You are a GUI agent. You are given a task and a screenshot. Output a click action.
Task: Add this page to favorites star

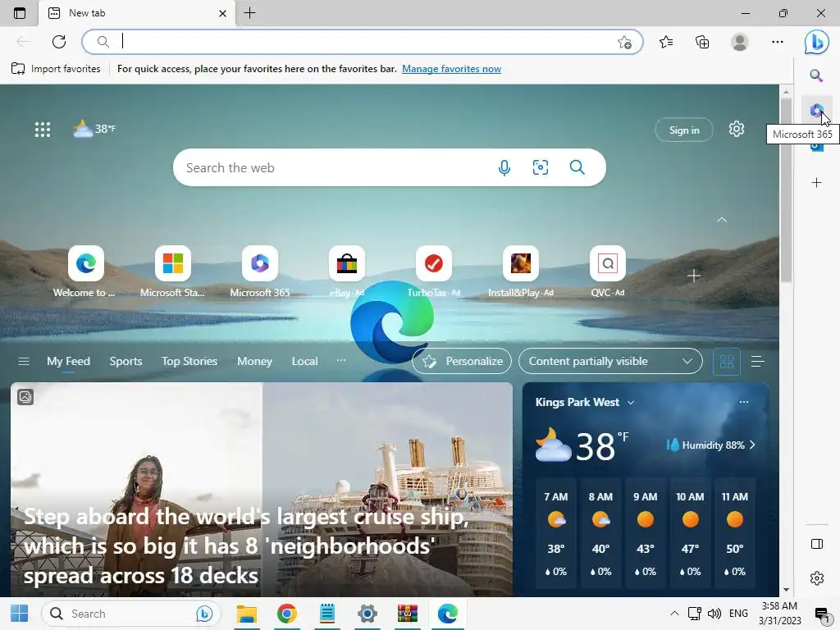pos(624,43)
